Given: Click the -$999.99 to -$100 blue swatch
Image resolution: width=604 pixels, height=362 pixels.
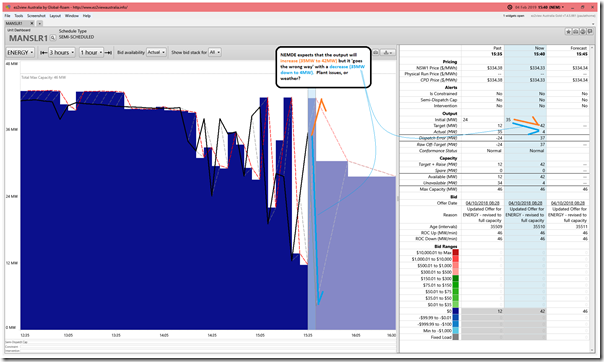Looking at the screenshot, I should click(456, 324).
